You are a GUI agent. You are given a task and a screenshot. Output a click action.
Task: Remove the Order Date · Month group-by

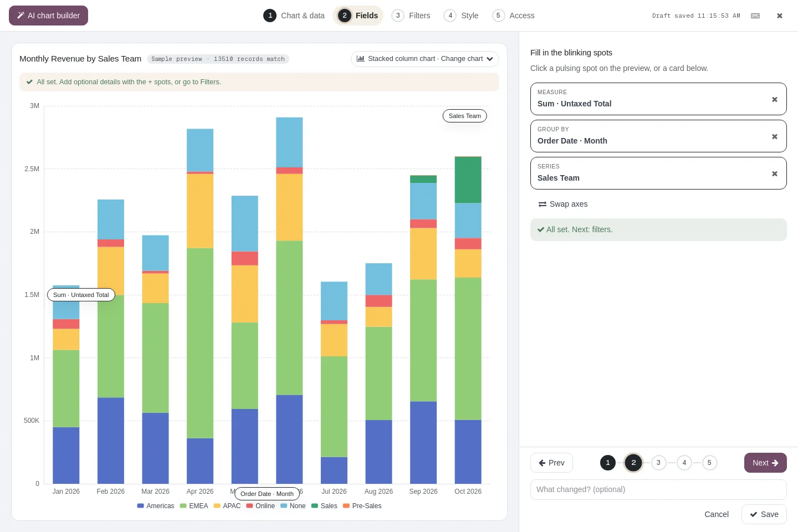pos(775,136)
